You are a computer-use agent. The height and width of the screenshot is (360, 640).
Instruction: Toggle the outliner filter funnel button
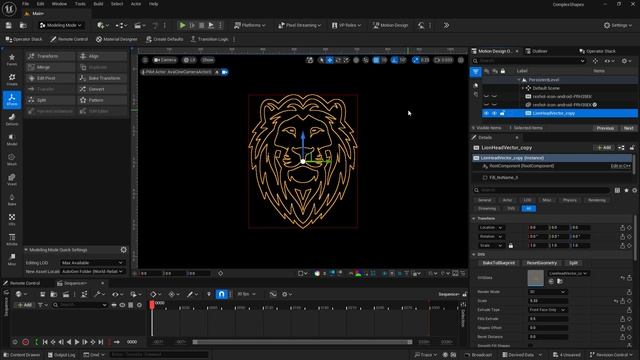[x=476, y=71]
